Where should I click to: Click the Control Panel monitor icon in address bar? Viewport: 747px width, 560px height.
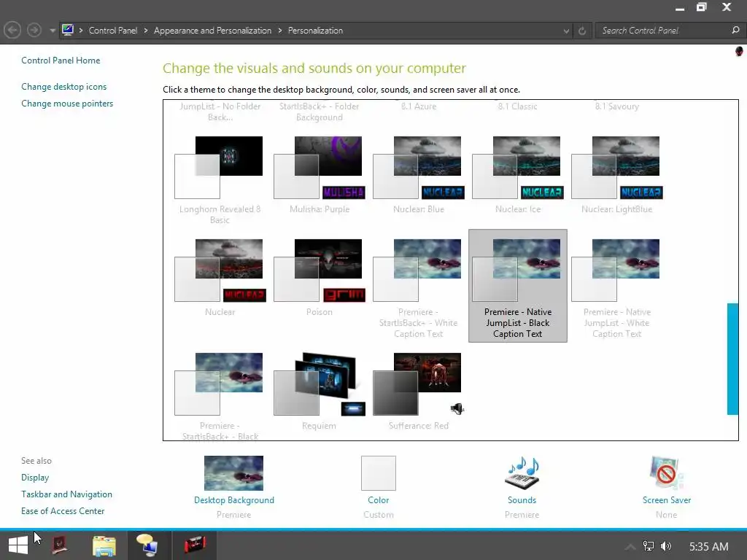click(x=68, y=30)
